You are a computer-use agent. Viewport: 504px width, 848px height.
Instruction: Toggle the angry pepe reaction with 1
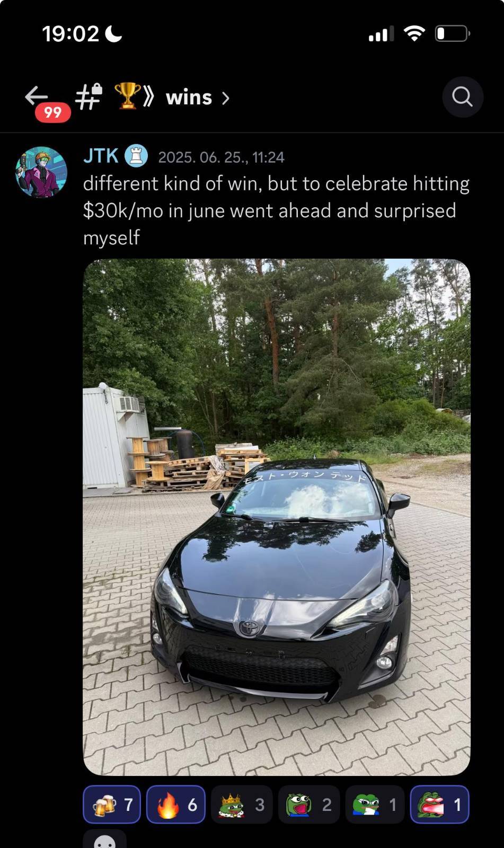[440, 805]
